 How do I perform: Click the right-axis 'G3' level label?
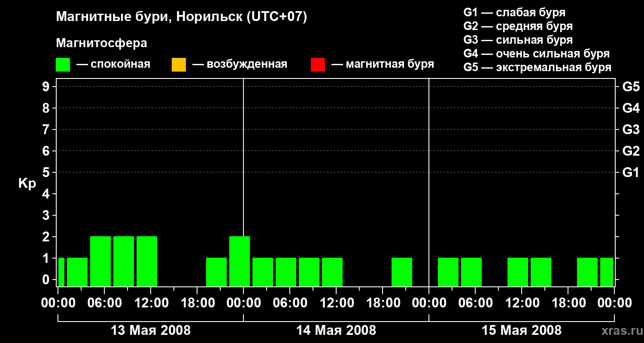pos(631,129)
